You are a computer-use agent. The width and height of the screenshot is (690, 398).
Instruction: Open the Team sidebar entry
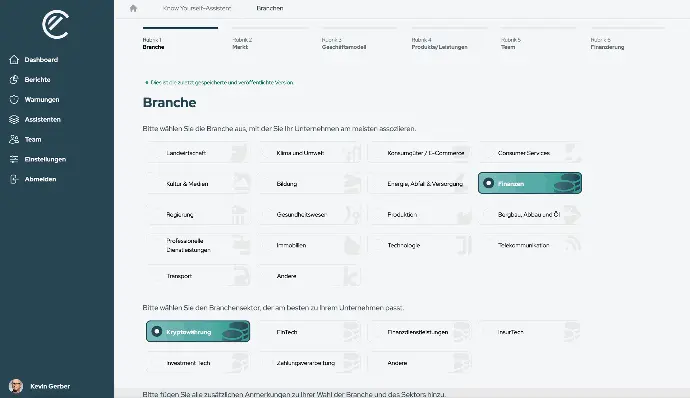pos(33,139)
